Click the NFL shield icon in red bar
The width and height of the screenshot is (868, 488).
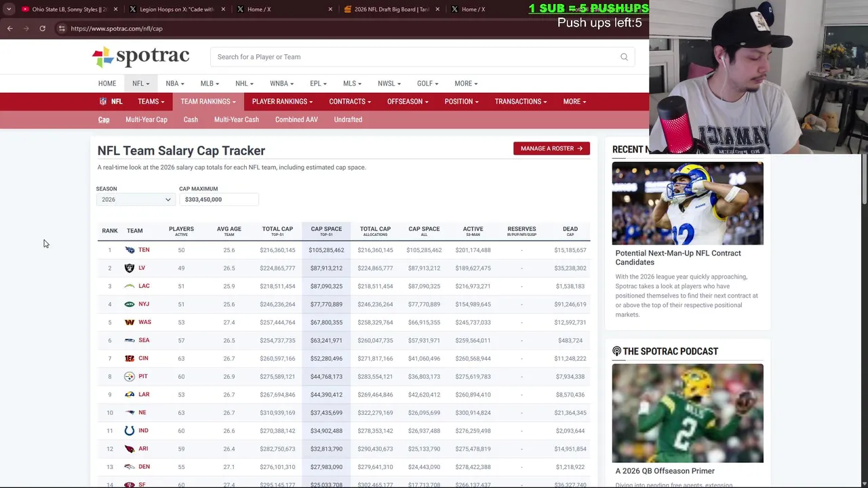tap(103, 102)
